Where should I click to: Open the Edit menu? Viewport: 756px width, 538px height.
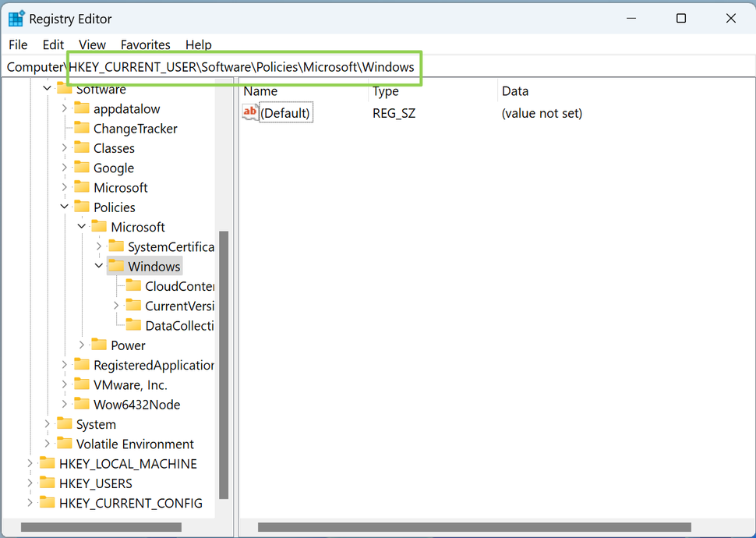point(52,44)
